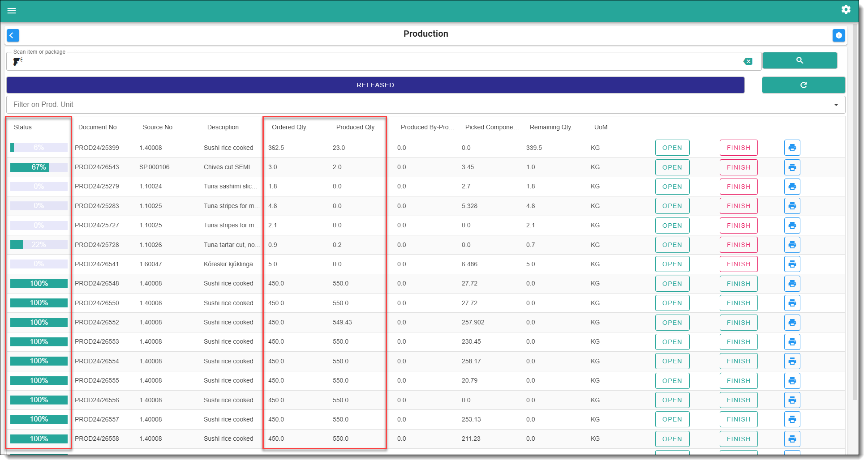The height and width of the screenshot is (464, 868).
Task: Open the hamburger navigation menu
Action: (12, 11)
